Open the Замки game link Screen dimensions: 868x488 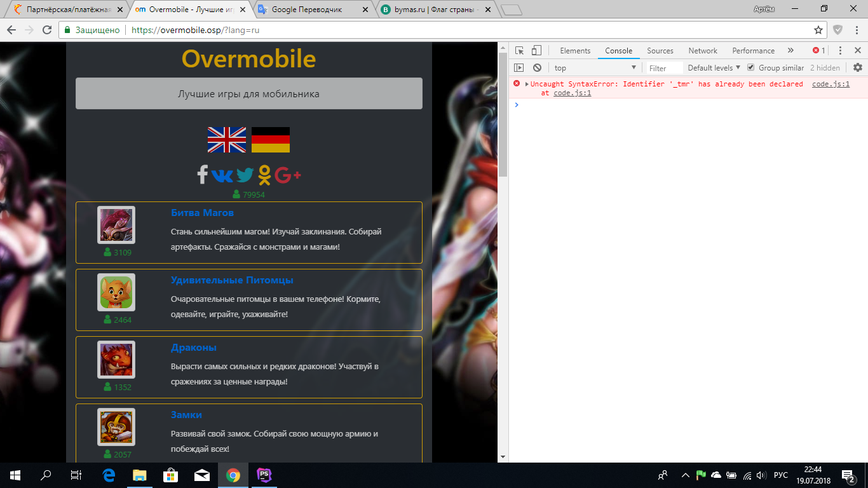point(186,415)
